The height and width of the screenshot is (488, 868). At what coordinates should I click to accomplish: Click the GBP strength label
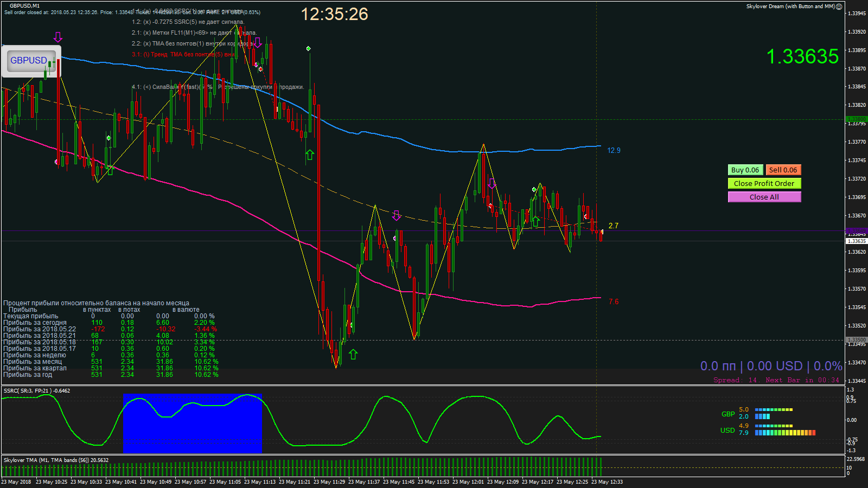(x=728, y=414)
